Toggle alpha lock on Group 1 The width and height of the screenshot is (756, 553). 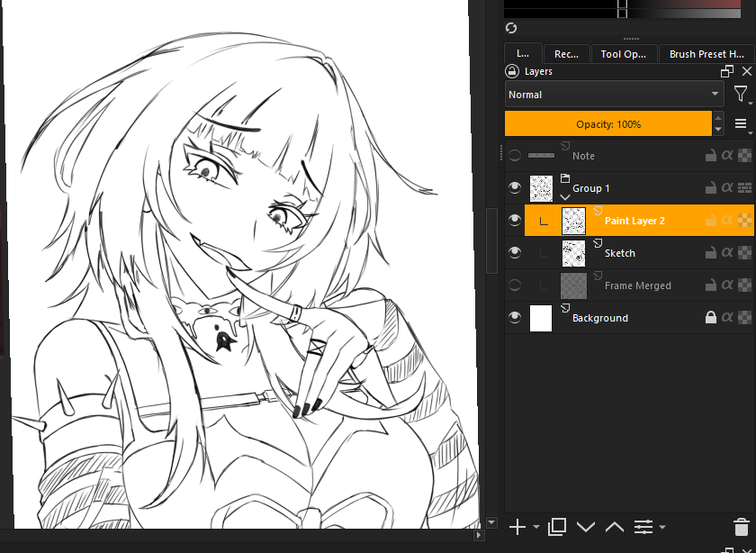pyautogui.click(x=727, y=187)
